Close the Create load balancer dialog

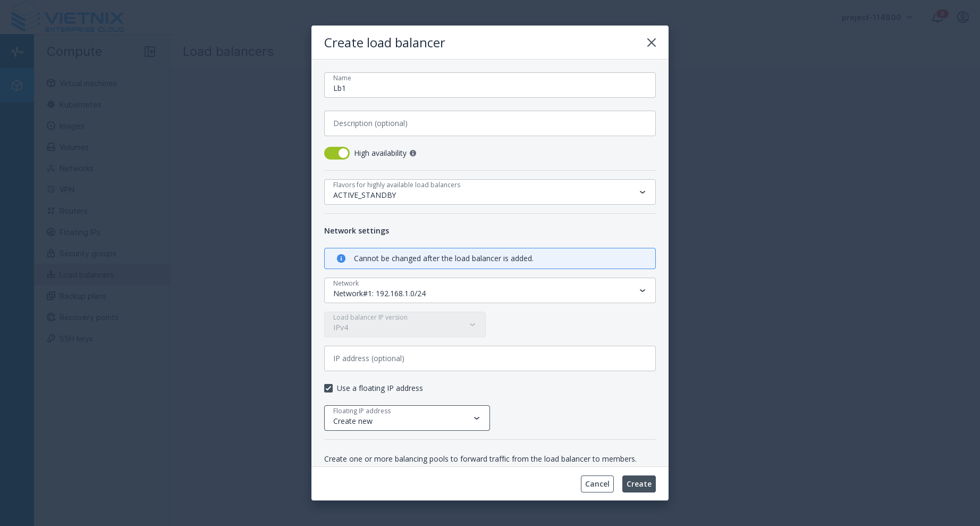(651, 43)
